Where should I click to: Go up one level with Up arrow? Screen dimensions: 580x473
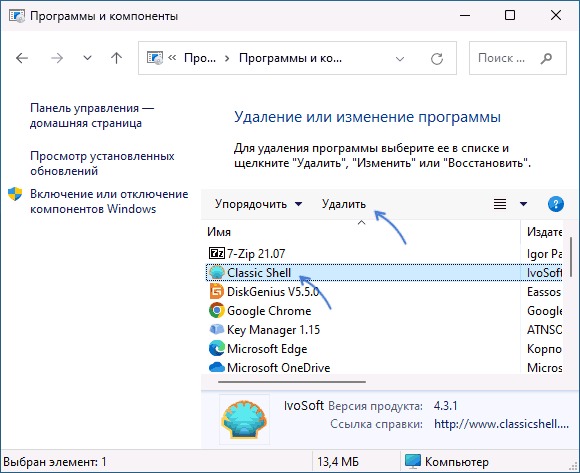(117, 58)
